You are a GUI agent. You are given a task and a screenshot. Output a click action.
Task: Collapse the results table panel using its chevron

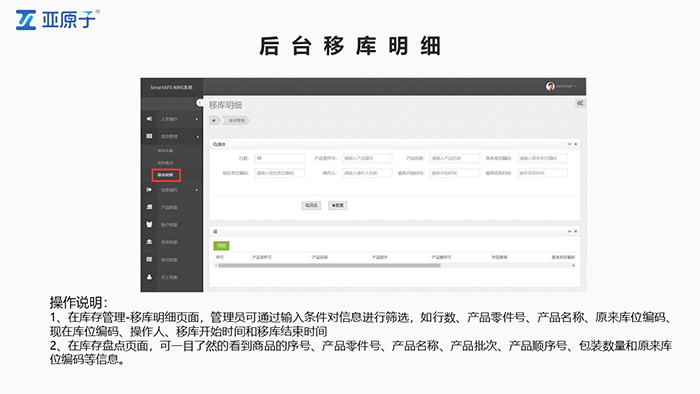(569, 231)
